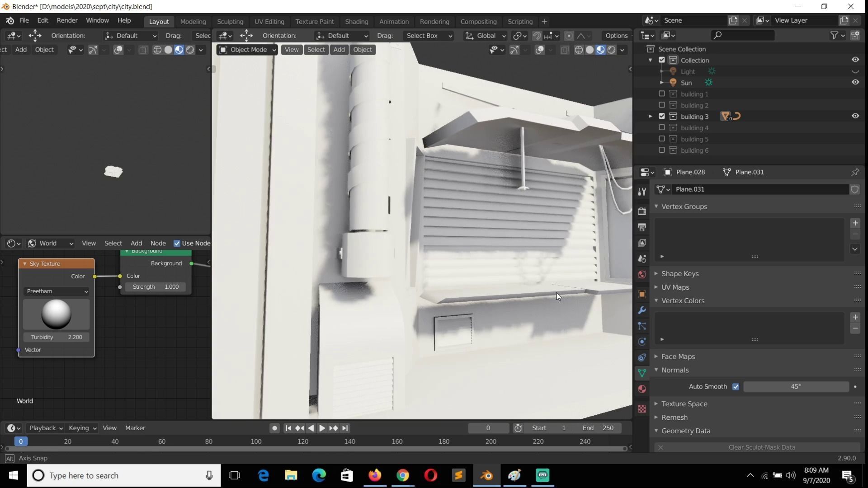The image size is (868, 488).
Task: Play the animation forward
Action: pos(322,428)
